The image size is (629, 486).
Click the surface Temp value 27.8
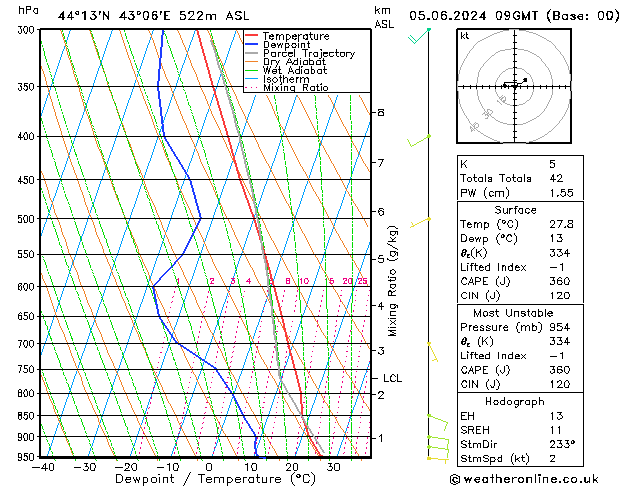click(x=561, y=224)
